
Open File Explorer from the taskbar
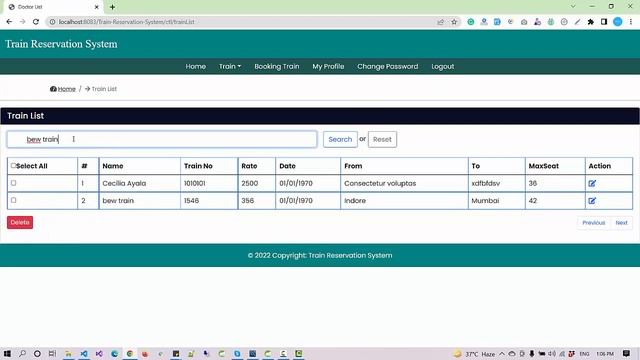click(68, 353)
